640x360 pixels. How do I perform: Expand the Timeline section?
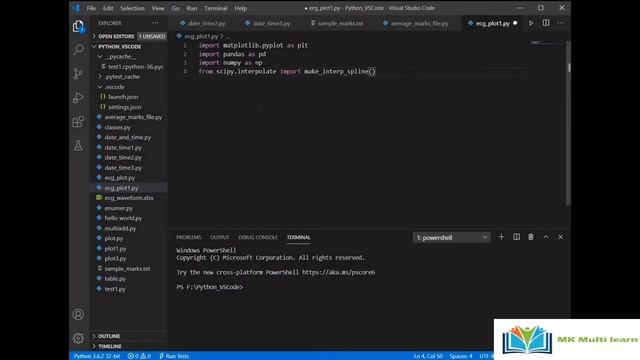[x=129, y=346]
